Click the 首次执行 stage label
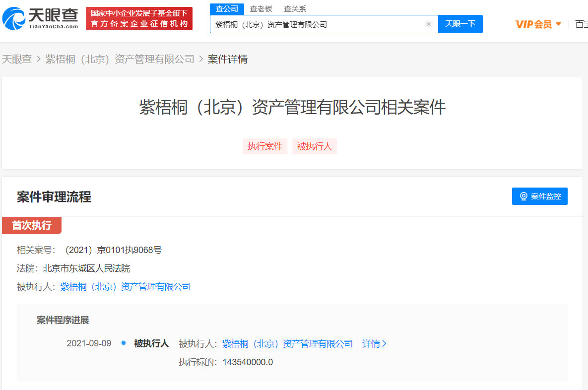The image size is (588, 390). coord(32,226)
